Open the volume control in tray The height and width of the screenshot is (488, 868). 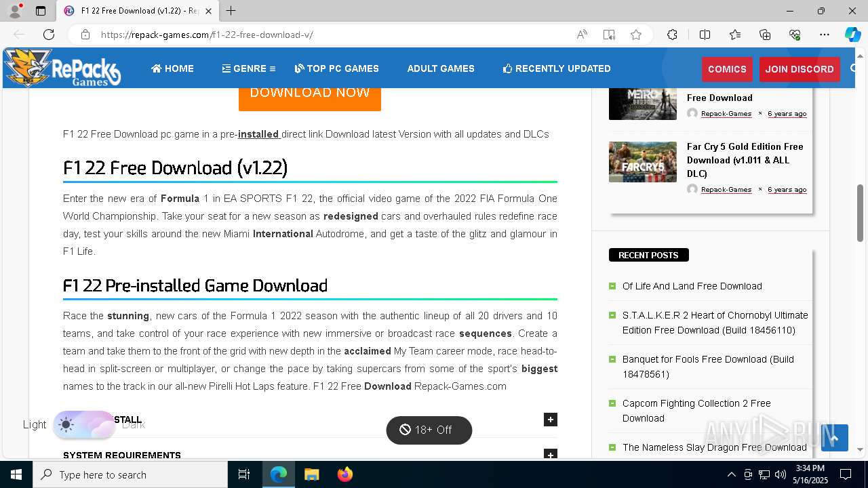781,474
